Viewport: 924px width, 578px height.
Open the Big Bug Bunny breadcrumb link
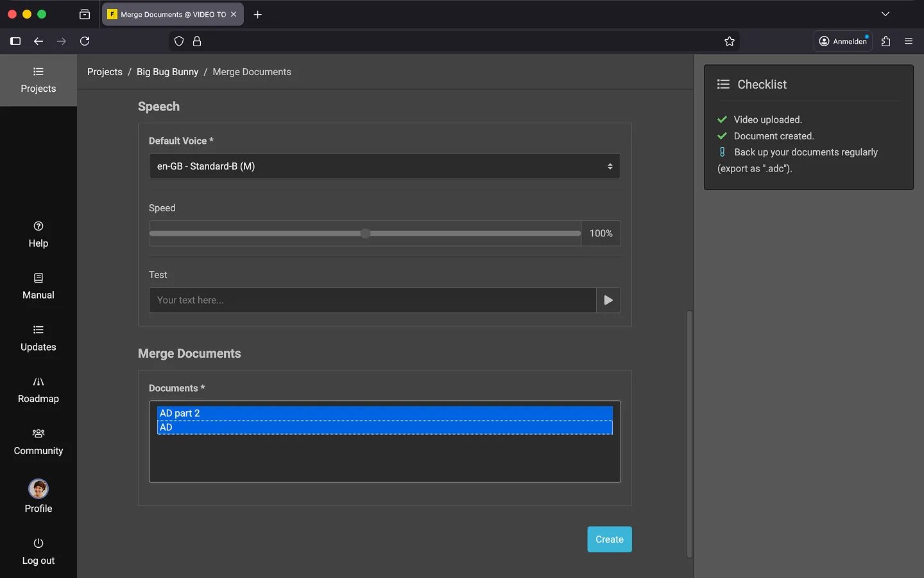167,72
